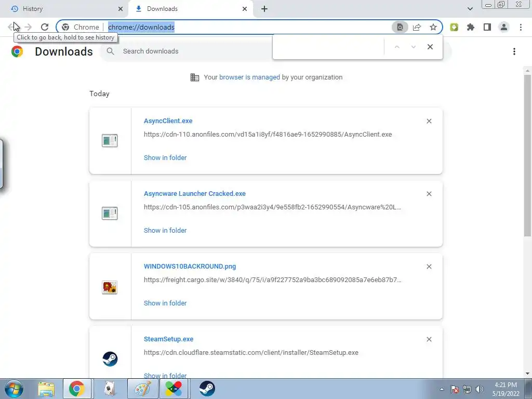
Task: Show WINDOWS10BACKROUND.png in folder
Action: [x=165, y=303]
